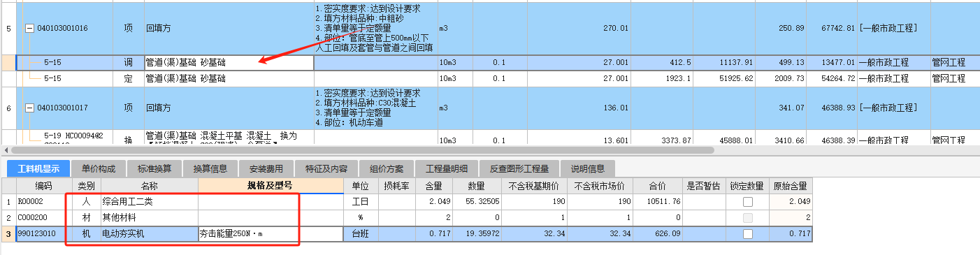The image size is (980, 255).
Task: Click category cell 定 in row 5-15
Action: (129, 78)
